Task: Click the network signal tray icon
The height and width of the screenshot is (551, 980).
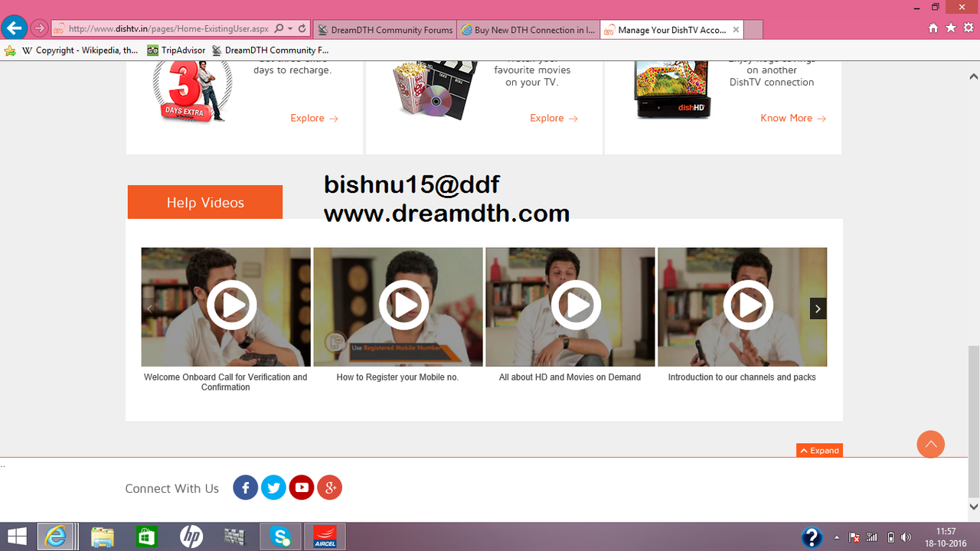Action: coord(872,537)
